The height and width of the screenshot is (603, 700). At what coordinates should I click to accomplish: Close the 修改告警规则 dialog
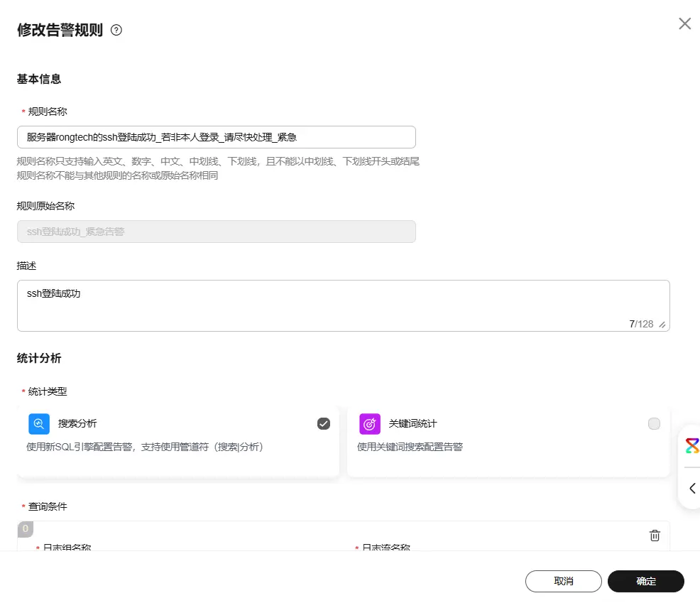pos(684,23)
